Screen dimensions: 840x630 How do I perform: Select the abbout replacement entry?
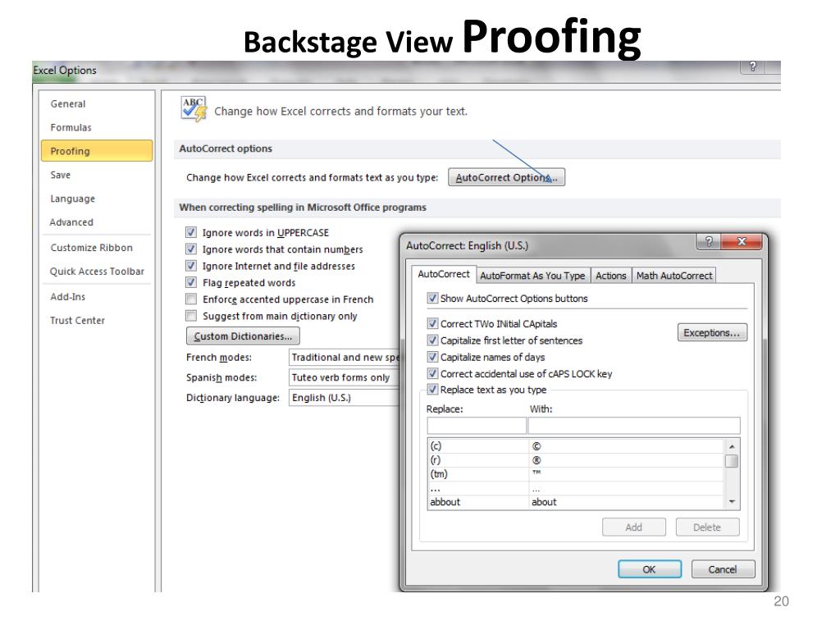(x=577, y=502)
